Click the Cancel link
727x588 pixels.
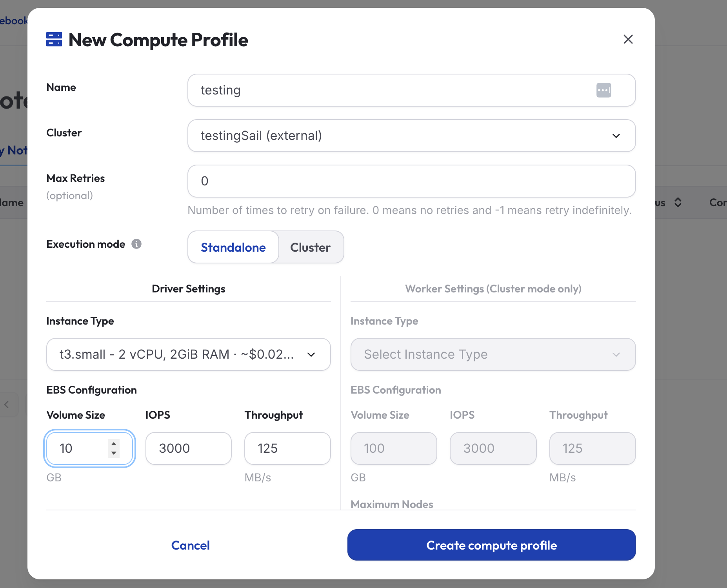point(191,545)
